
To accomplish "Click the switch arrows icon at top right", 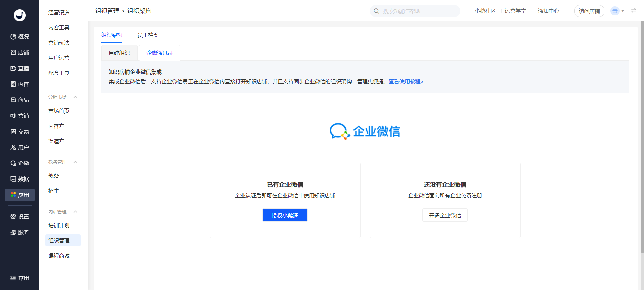I will pos(634,11).
